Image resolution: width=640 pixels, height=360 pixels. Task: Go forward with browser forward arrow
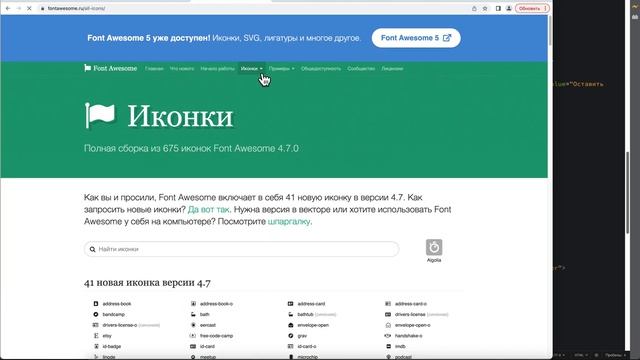pos(18,8)
